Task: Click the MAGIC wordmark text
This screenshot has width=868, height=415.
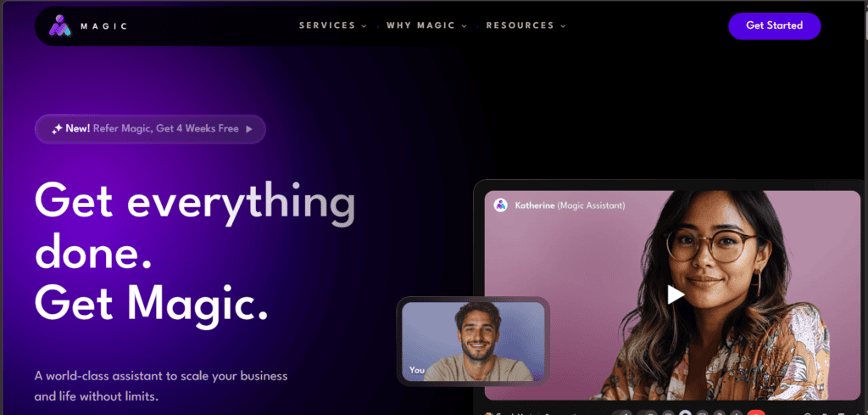Action: (x=103, y=26)
